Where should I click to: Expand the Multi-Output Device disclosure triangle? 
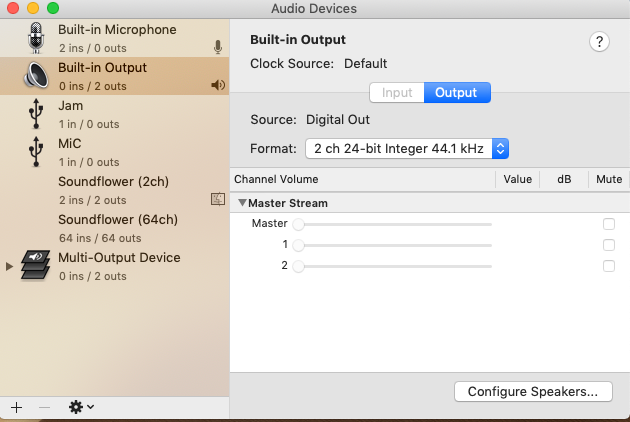[x=10, y=266]
